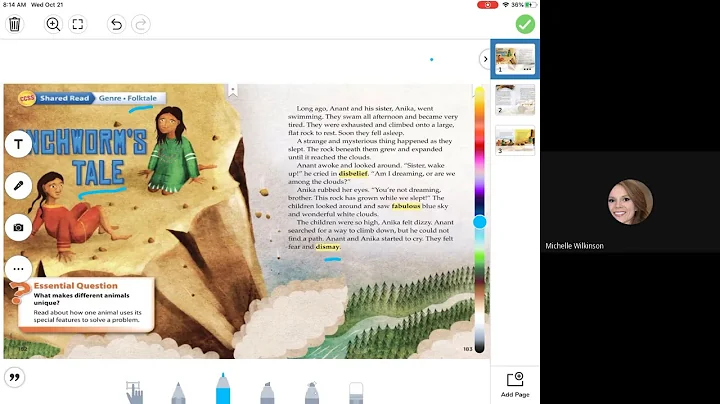Tap the 8:14 AM clock

coord(14,5)
